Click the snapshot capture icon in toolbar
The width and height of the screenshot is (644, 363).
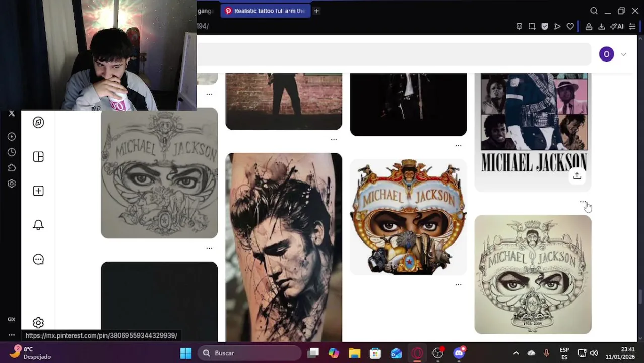(532, 26)
